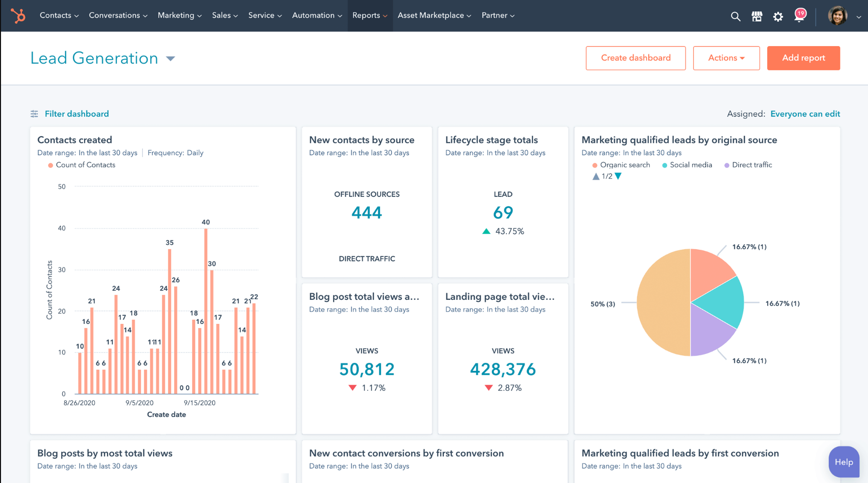868x483 pixels.
Task: Open the Landing page total views report title
Action: (500, 297)
